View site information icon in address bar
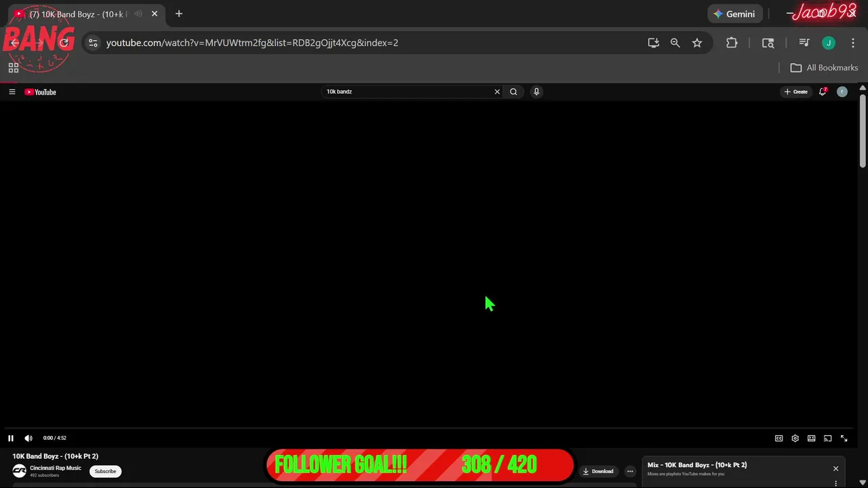The width and height of the screenshot is (868, 488). point(93,43)
